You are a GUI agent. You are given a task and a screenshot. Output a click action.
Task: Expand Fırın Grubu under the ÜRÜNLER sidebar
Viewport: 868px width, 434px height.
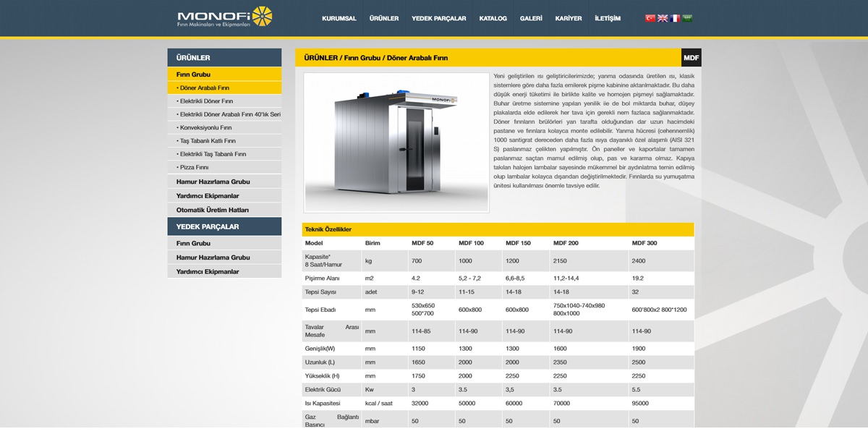click(x=224, y=75)
